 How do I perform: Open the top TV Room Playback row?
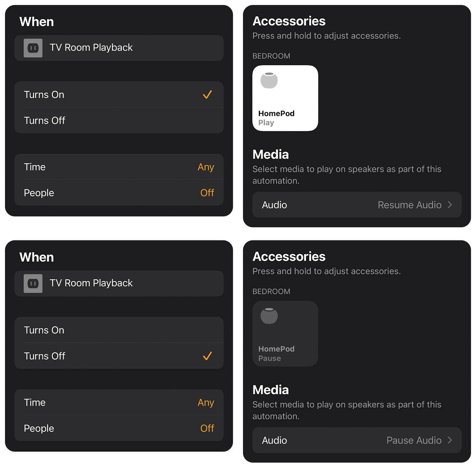click(x=119, y=48)
